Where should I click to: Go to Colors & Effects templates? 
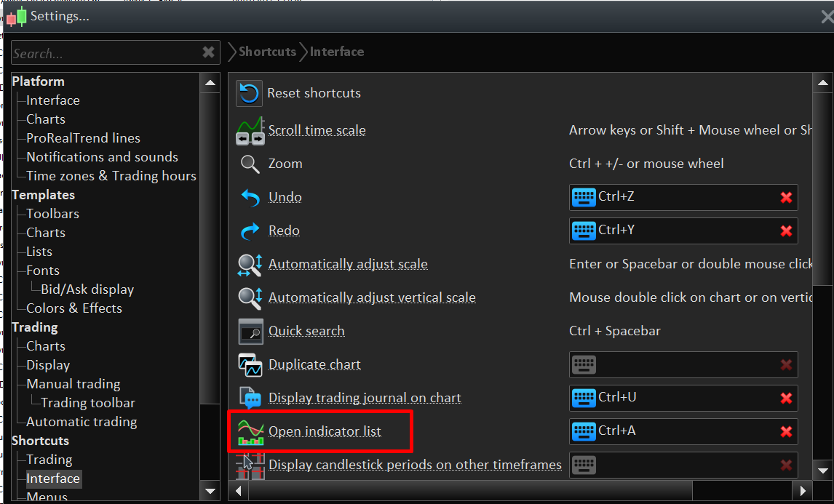74,308
